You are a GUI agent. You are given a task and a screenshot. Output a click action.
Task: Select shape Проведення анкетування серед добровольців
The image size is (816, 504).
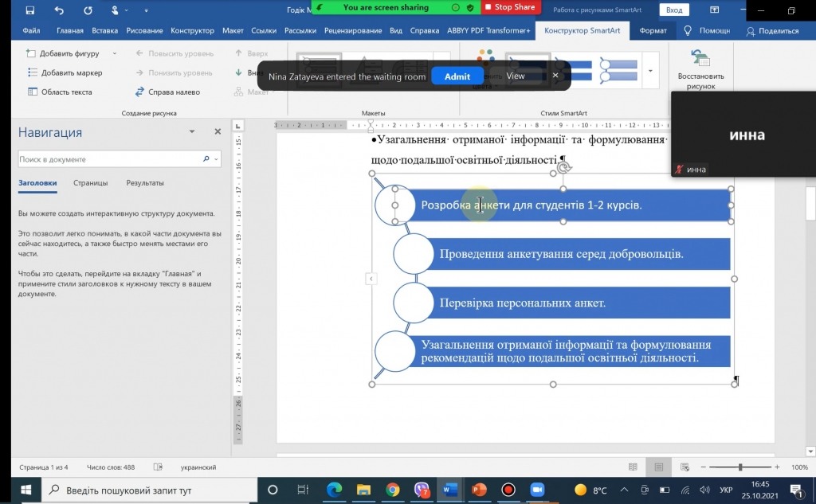click(561, 254)
